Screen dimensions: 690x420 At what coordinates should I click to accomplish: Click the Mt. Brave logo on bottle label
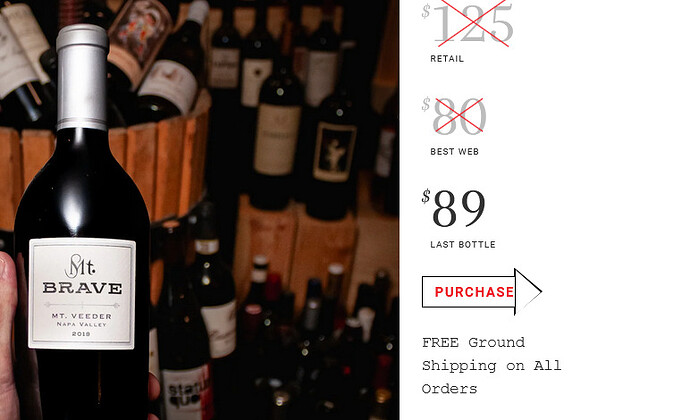pos(81,266)
